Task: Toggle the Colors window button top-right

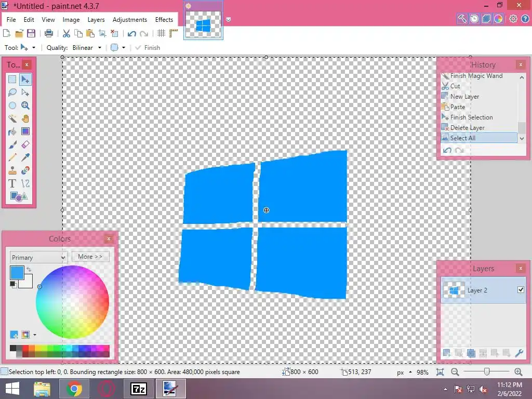Action: (498, 19)
